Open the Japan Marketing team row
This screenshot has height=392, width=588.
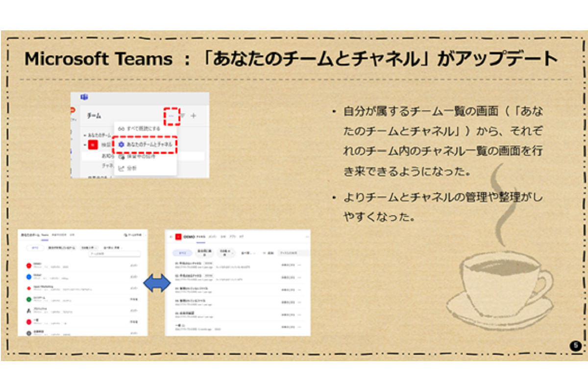point(82,288)
